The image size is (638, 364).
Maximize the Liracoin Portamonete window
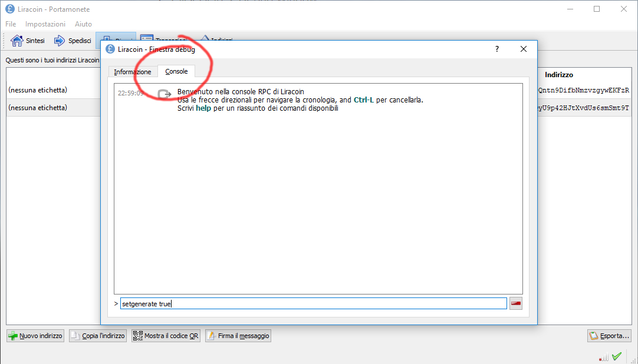(597, 9)
